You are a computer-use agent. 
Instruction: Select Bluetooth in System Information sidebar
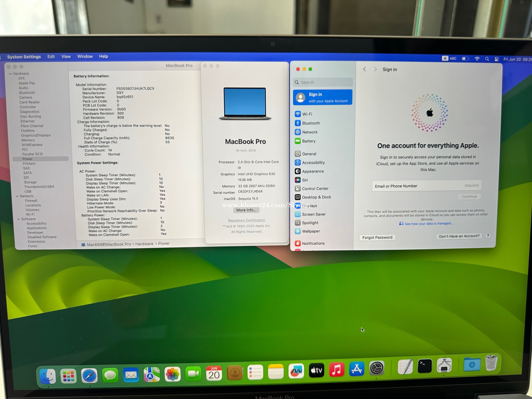(x=27, y=93)
